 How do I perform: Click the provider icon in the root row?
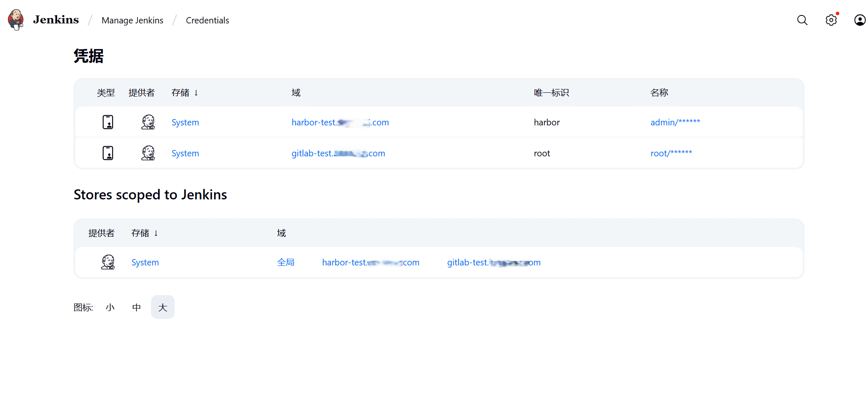(x=148, y=153)
